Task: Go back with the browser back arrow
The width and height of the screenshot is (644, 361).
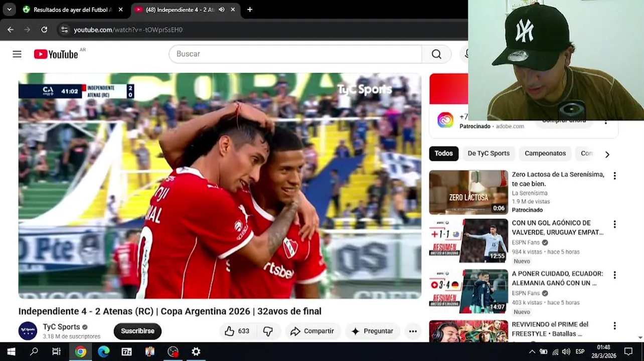Action: coord(11,30)
